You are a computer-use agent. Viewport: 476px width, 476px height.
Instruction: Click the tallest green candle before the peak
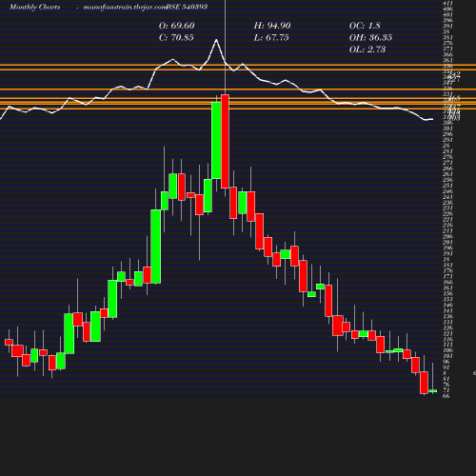coord(216,140)
